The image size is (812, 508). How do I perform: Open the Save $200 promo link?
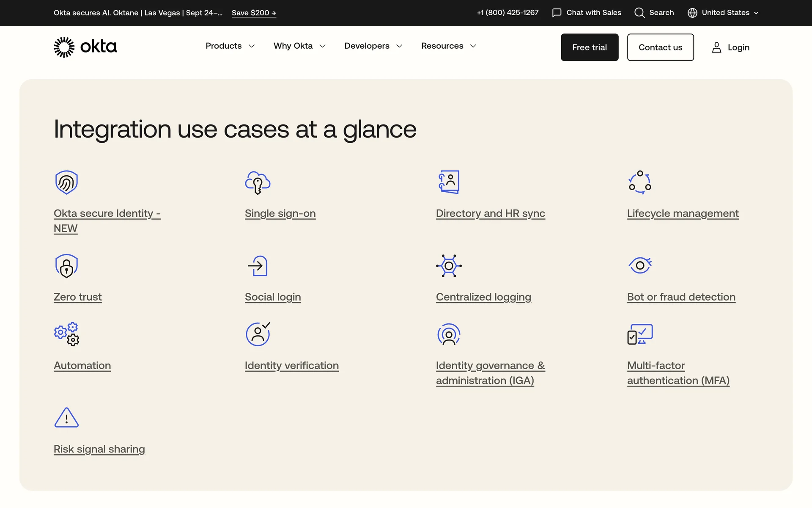(254, 13)
